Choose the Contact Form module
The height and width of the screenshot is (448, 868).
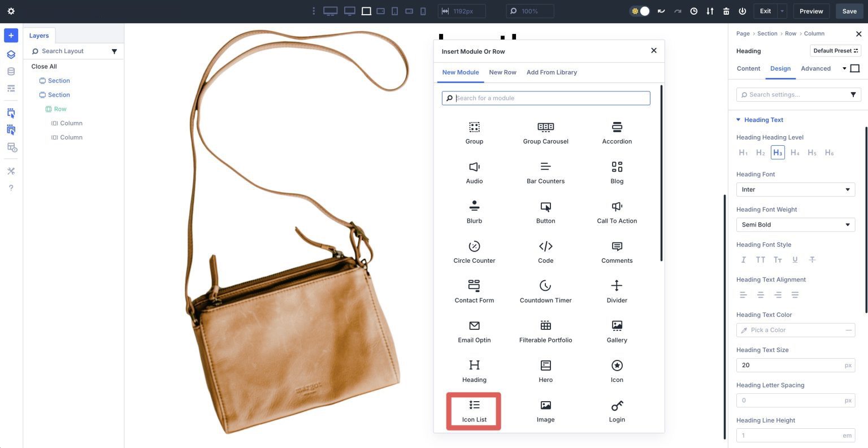[x=474, y=291]
